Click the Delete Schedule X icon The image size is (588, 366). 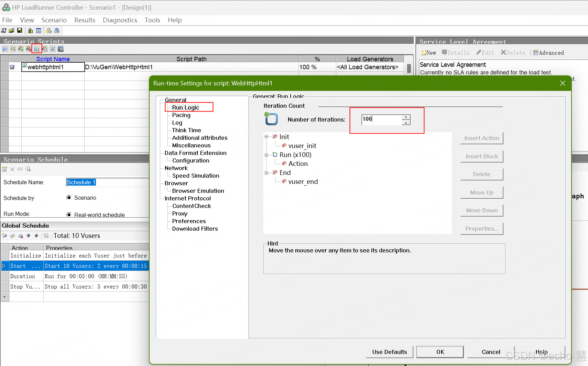coord(12,169)
